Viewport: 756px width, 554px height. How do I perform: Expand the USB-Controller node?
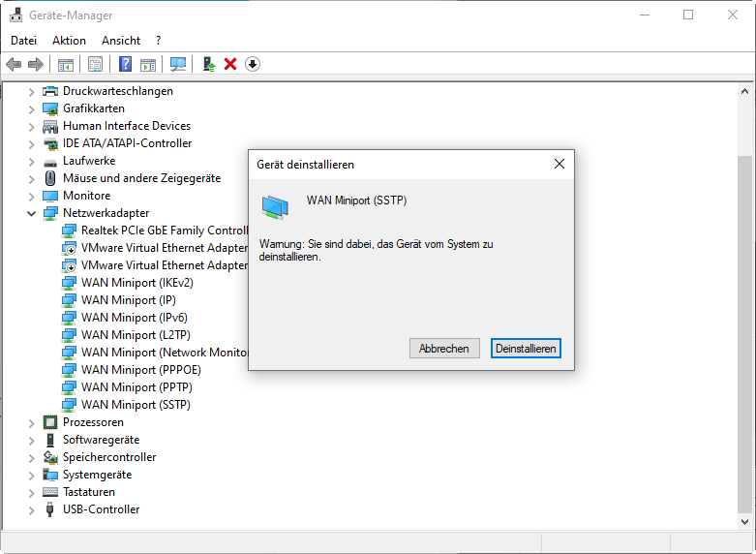(31, 509)
